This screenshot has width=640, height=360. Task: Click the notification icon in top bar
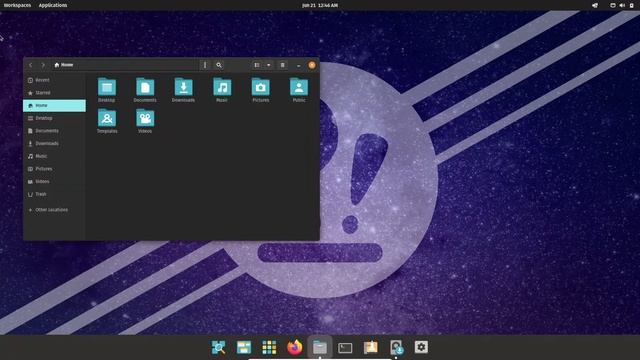click(595, 5)
